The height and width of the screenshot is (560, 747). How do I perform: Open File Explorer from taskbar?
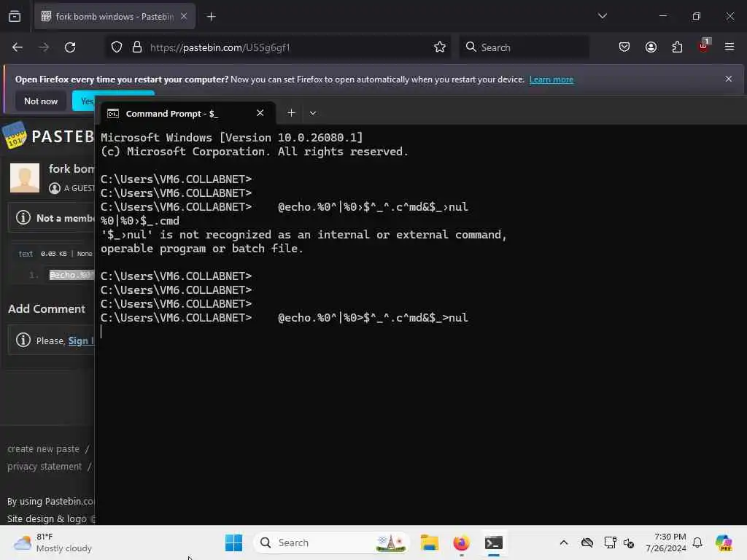(429, 542)
